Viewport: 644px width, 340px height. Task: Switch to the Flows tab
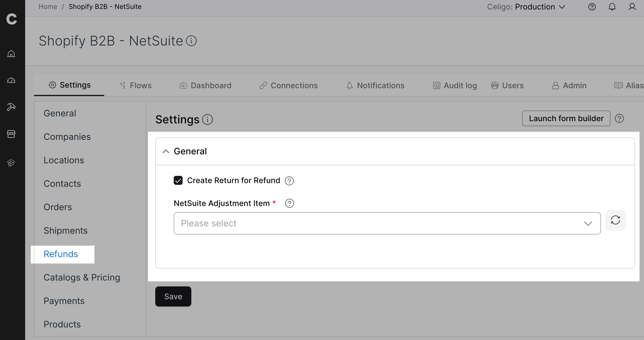[136, 85]
